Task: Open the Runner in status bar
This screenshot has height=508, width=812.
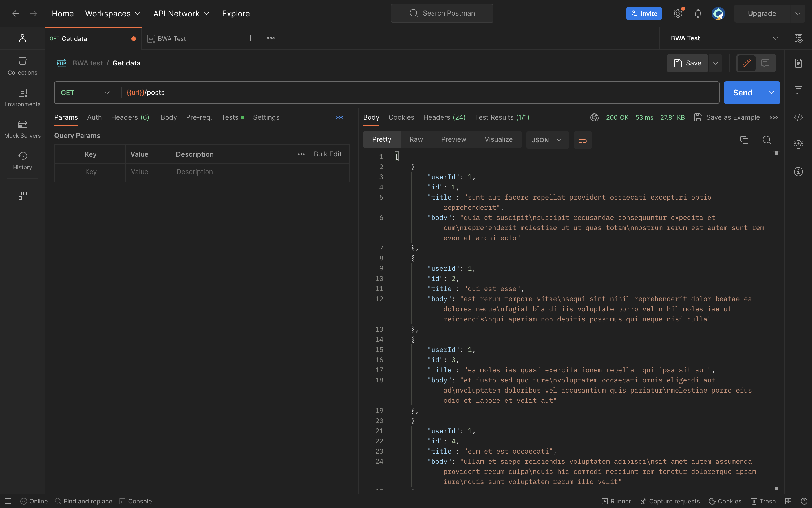Action: point(616,501)
